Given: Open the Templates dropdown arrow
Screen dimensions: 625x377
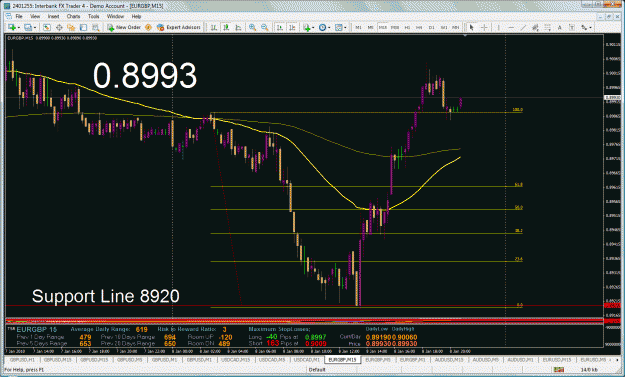Looking at the screenshot, I should 345,27.
